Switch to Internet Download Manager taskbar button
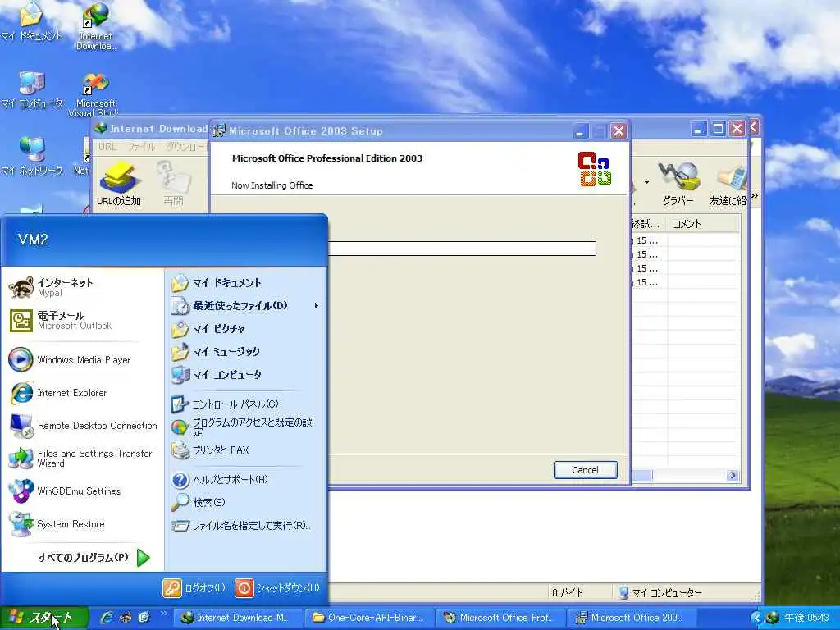840x630 pixels. [x=238, y=618]
